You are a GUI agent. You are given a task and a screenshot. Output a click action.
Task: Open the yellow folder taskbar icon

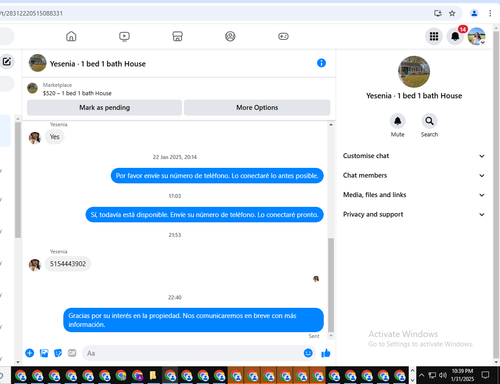[x=153, y=376]
